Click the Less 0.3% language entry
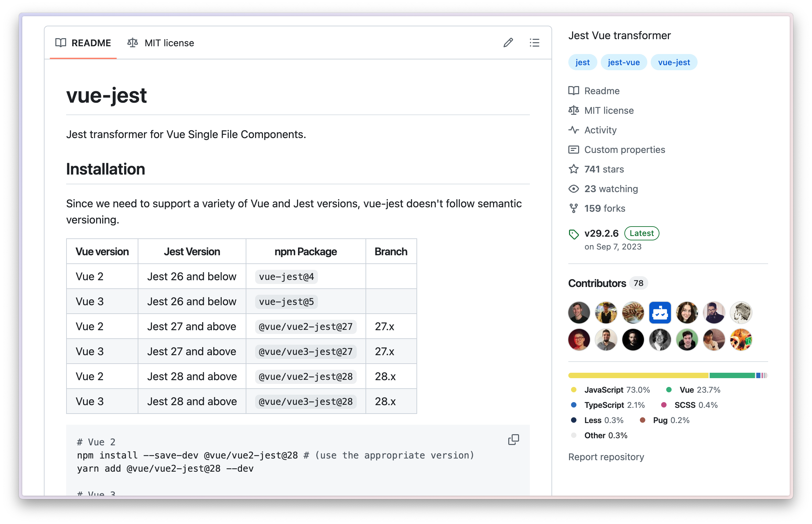This screenshot has height=524, width=812. (x=597, y=420)
